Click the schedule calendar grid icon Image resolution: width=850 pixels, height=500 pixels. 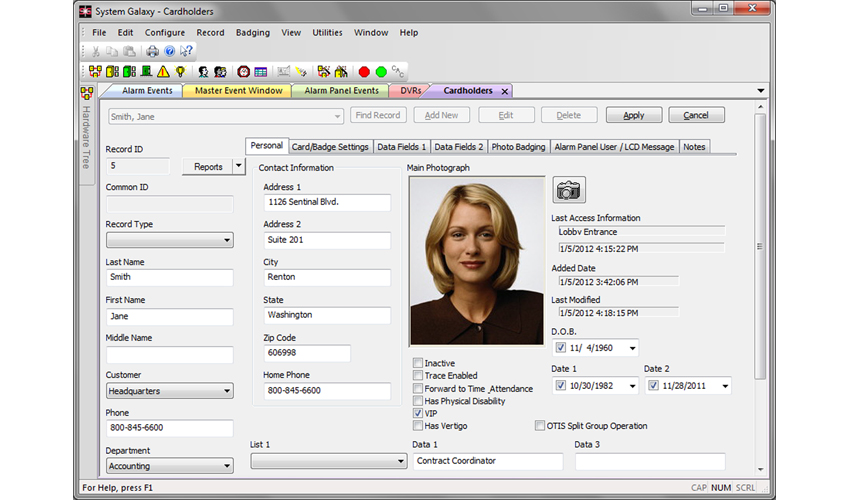pyautogui.click(x=261, y=72)
